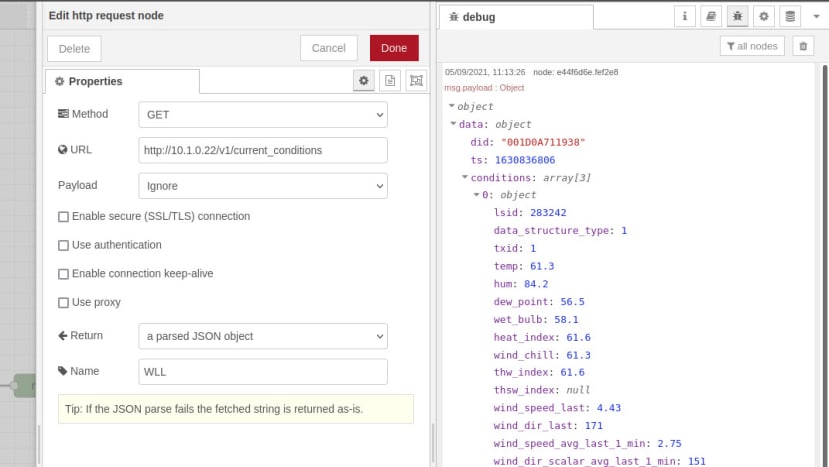Image resolution: width=829 pixels, height=467 pixels.
Task: Enable connection keep-alive checkbox
Action: click(x=63, y=274)
